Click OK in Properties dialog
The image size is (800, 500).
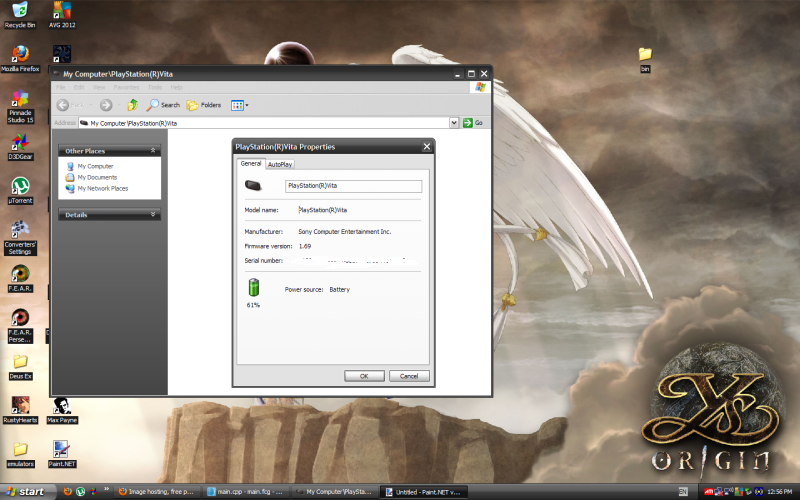pyautogui.click(x=364, y=376)
